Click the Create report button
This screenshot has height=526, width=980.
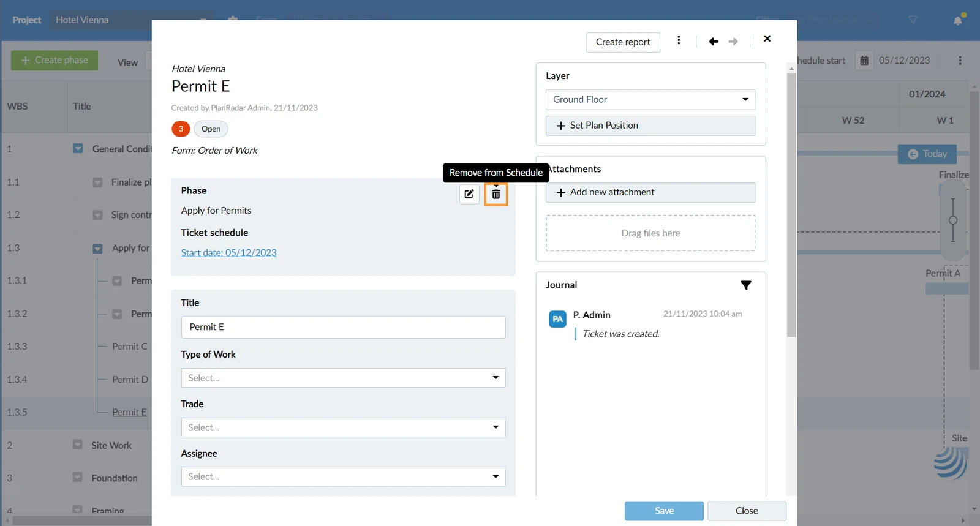coord(623,42)
